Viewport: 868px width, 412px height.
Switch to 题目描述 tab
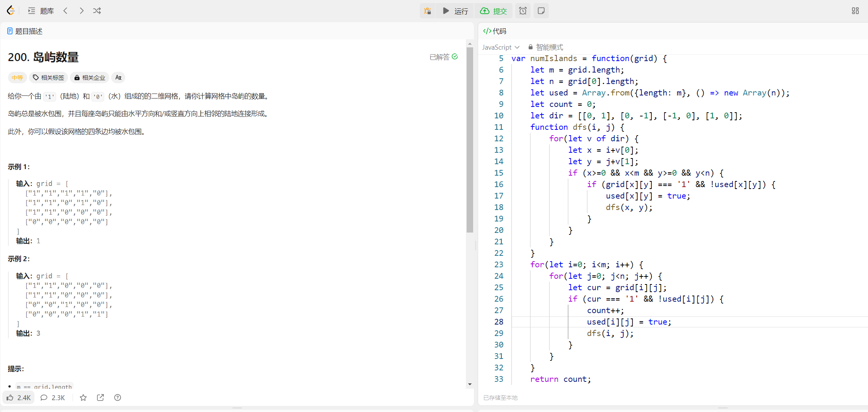pos(25,31)
